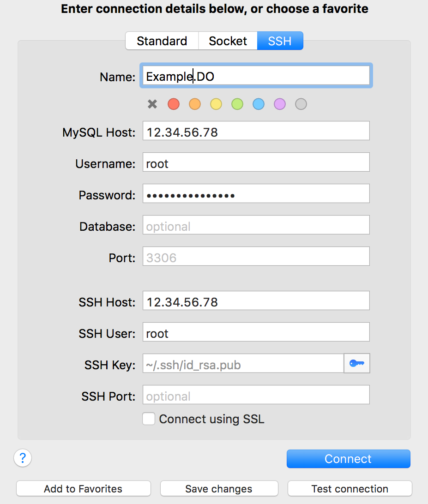
Task: Clear the color label with the X icon
Action: pyautogui.click(x=152, y=104)
